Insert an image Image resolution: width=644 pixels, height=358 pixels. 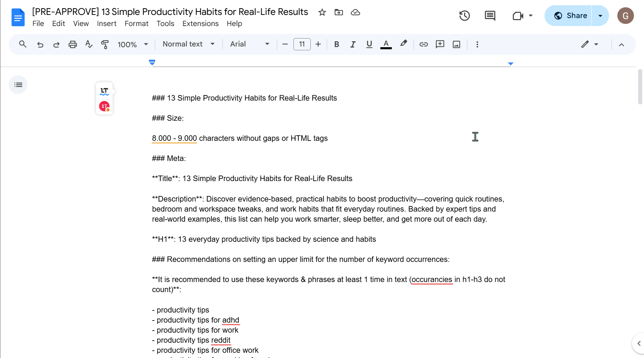point(456,44)
